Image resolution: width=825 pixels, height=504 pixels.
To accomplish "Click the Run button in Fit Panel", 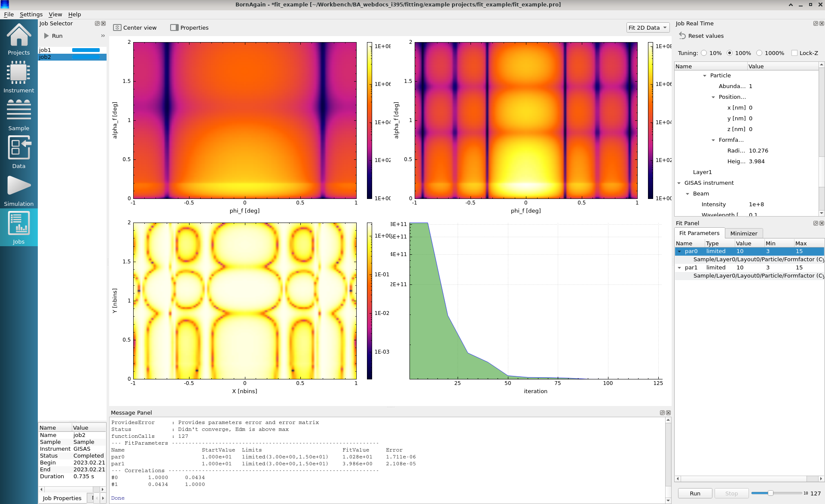I will (x=695, y=494).
